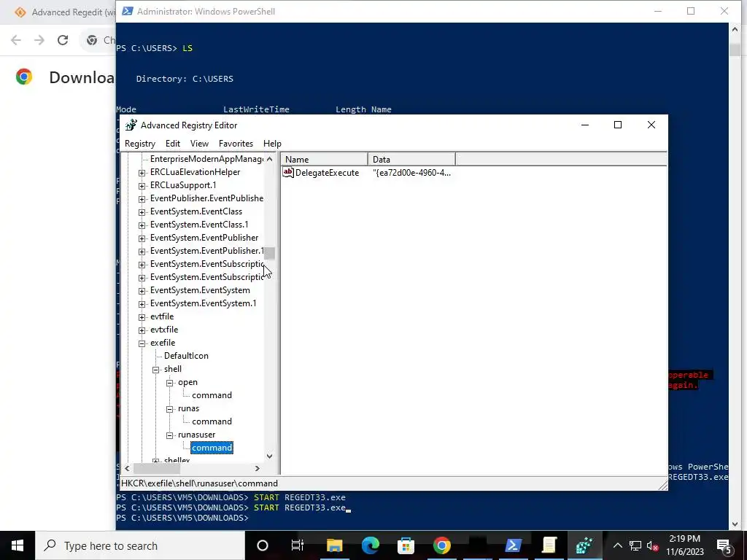Switch to Chrome on the taskbar
747x560 pixels.
pos(441,545)
